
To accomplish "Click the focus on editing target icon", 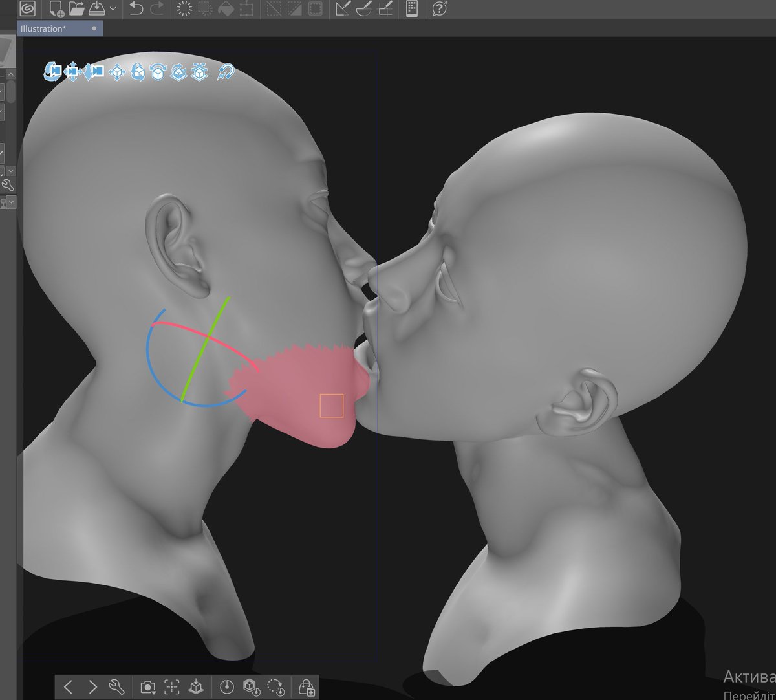I will click(x=171, y=686).
